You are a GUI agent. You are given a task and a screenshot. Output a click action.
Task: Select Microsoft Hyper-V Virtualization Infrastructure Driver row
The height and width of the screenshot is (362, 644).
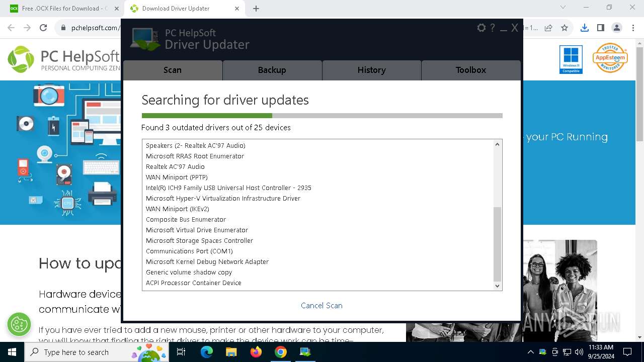click(317, 198)
